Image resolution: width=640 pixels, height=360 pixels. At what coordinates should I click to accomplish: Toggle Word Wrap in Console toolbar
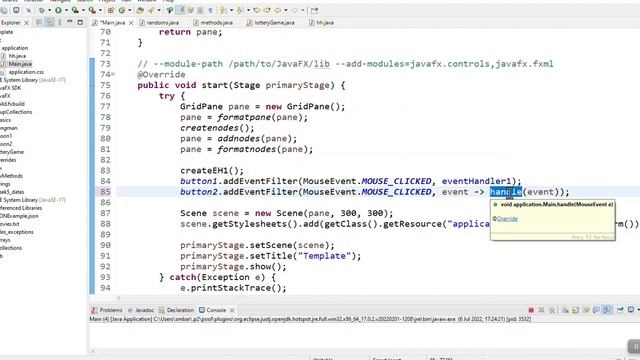(x=586, y=310)
